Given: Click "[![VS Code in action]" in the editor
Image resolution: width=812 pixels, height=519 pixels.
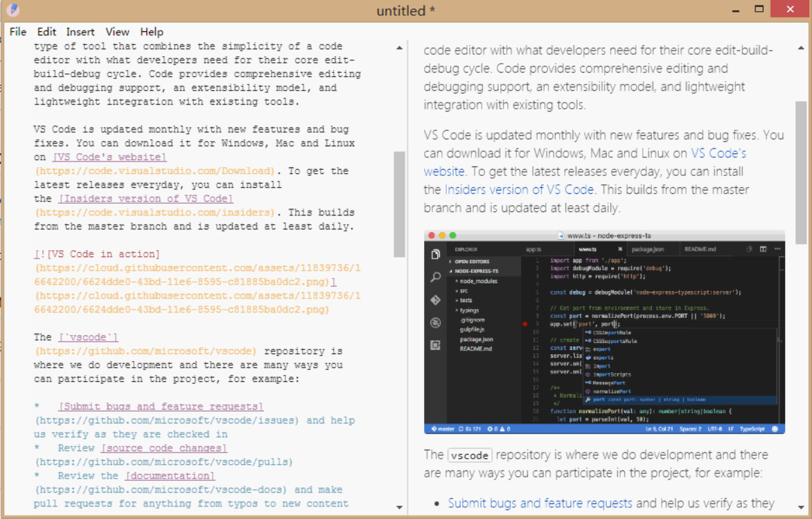Looking at the screenshot, I should (x=97, y=254).
